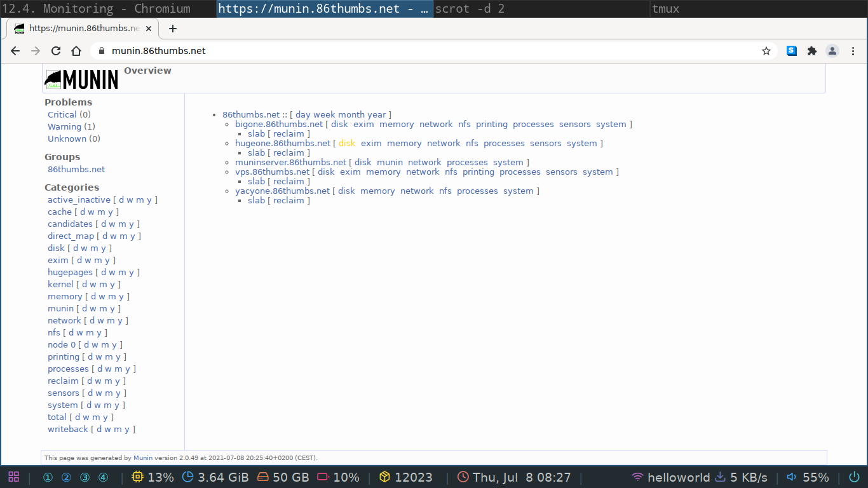Open the blue S extension icon
The height and width of the screenshot is (488, 868).
pyautogui.click(x=792, y=51)
